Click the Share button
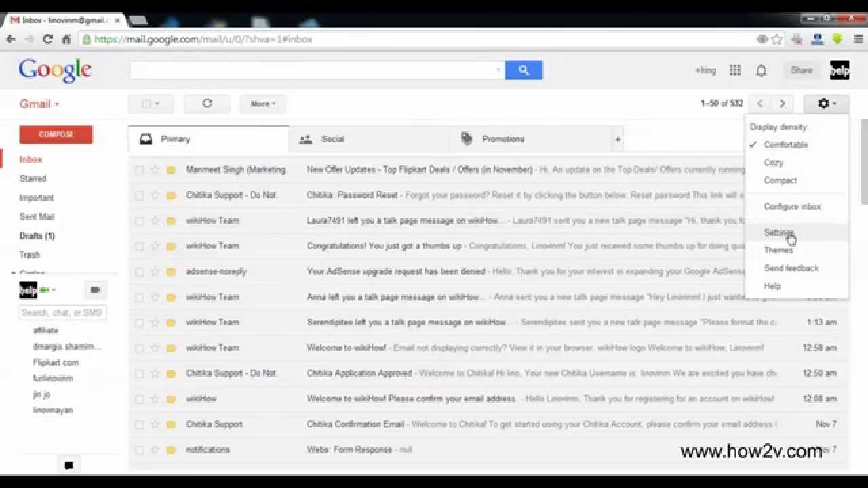This screenshot has height=488, width=868. 801,70
